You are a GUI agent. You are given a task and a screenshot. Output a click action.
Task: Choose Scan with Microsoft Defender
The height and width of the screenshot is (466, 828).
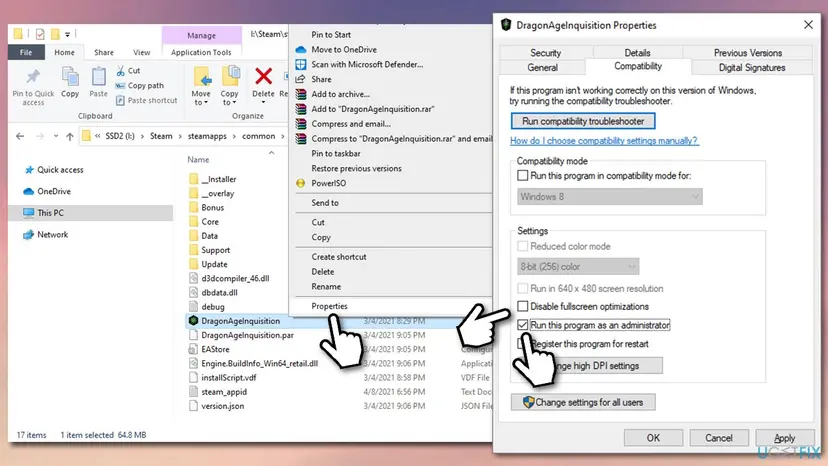coord(367,64)
